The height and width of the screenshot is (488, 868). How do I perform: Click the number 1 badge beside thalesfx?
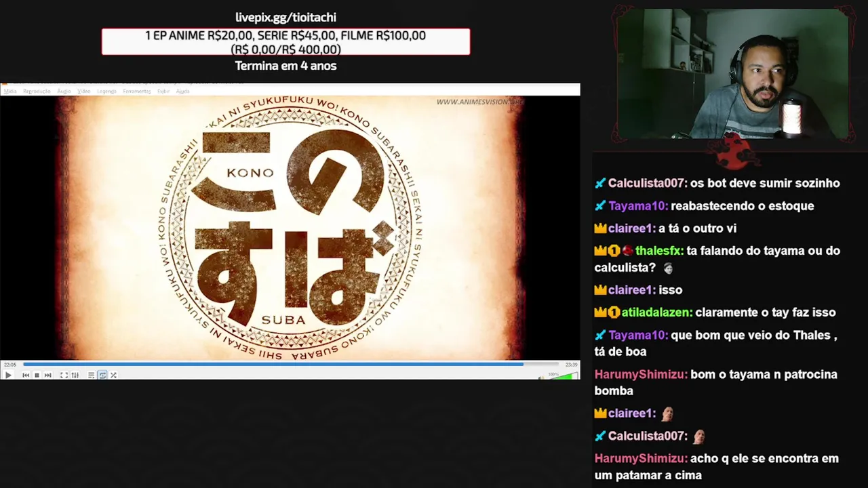click(x=614, y=251)
